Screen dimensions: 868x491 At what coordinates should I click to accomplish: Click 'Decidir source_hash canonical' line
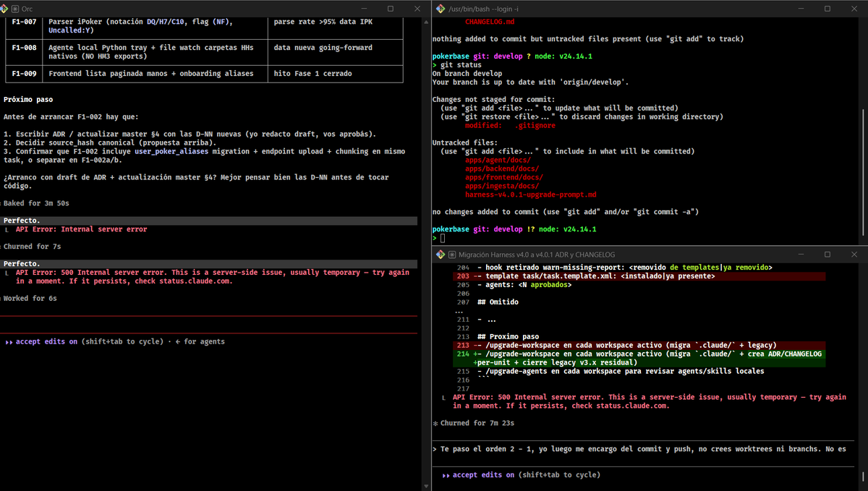[x=110, y=142]
